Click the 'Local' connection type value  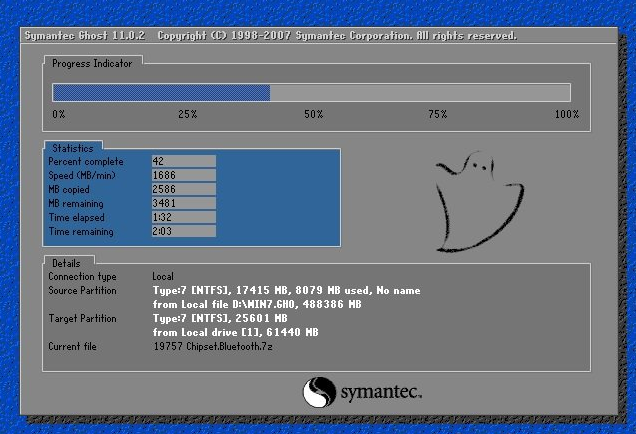(163, 277)
